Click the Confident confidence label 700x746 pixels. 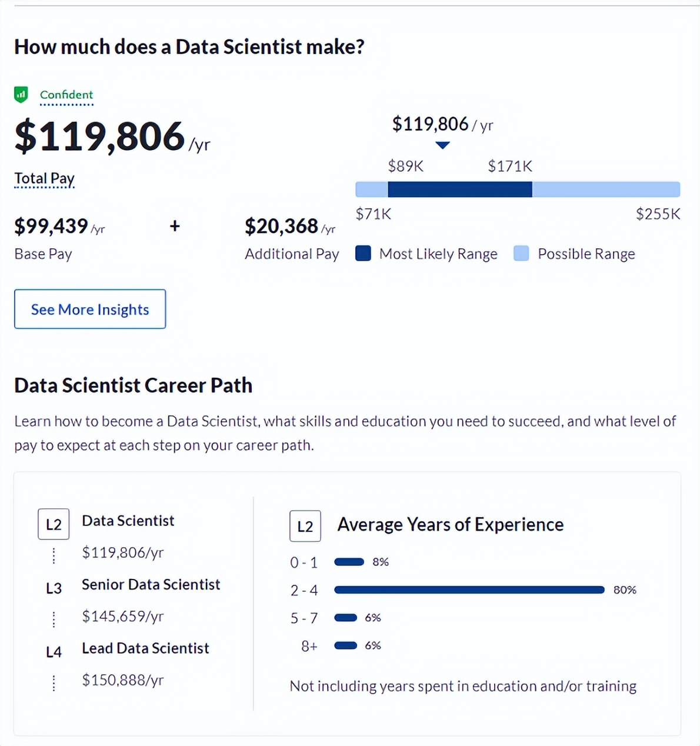point(66,95)
